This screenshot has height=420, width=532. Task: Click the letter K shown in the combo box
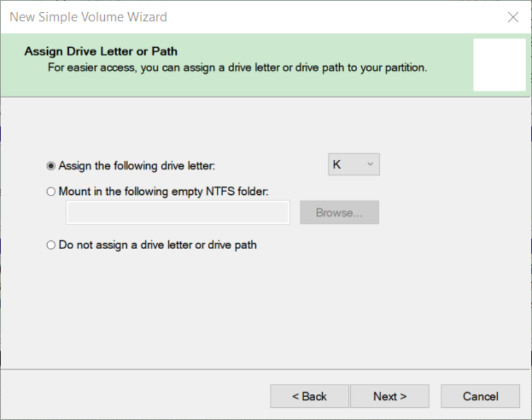click(337, 164)
